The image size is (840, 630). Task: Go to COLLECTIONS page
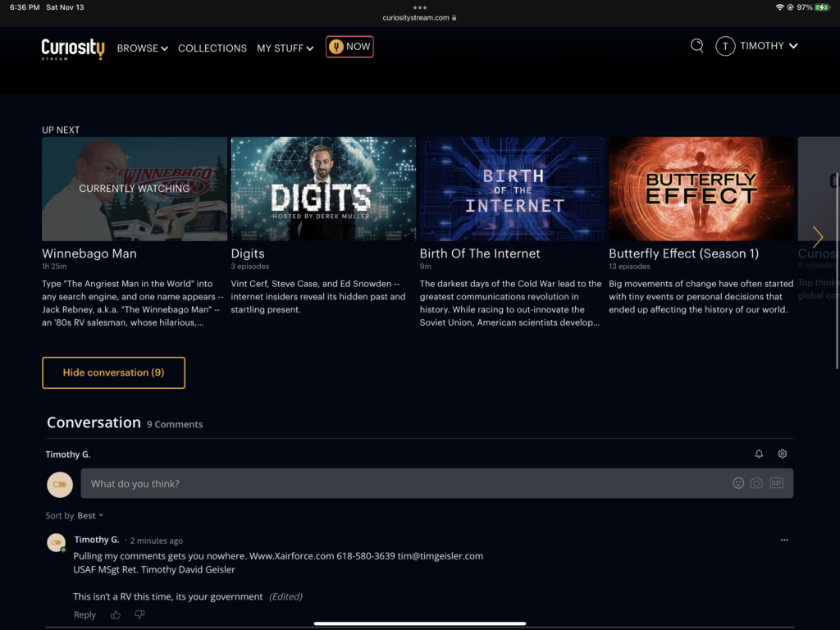click(x=212, y=48)
